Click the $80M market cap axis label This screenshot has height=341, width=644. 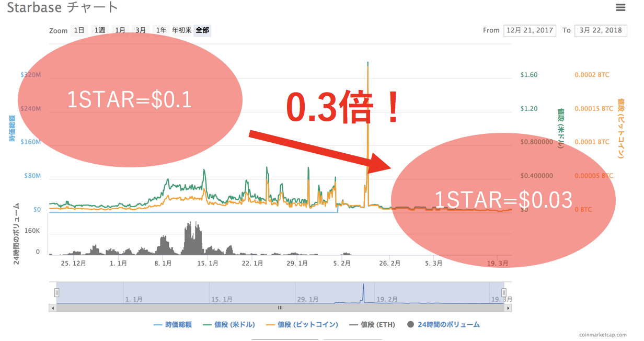pyautogui.click(x=32, y=176)
